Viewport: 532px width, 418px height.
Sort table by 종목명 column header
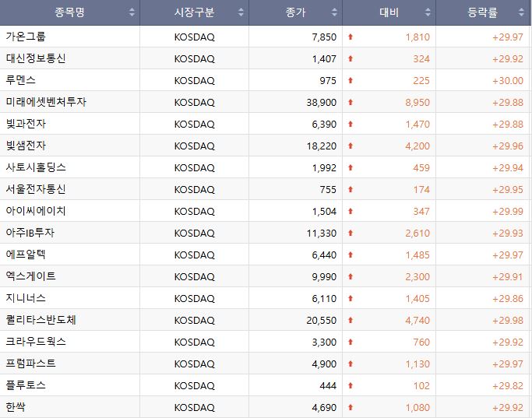tap(69, 12)
